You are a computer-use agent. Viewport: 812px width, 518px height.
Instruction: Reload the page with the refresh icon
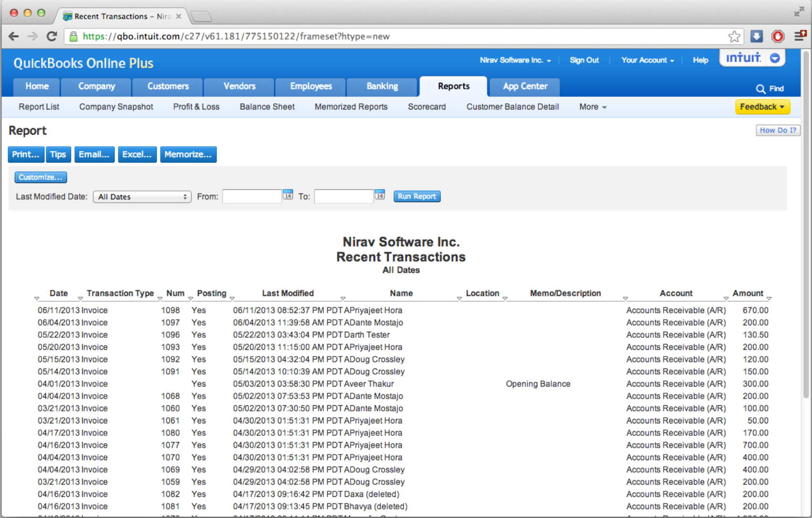pos(52,36)
